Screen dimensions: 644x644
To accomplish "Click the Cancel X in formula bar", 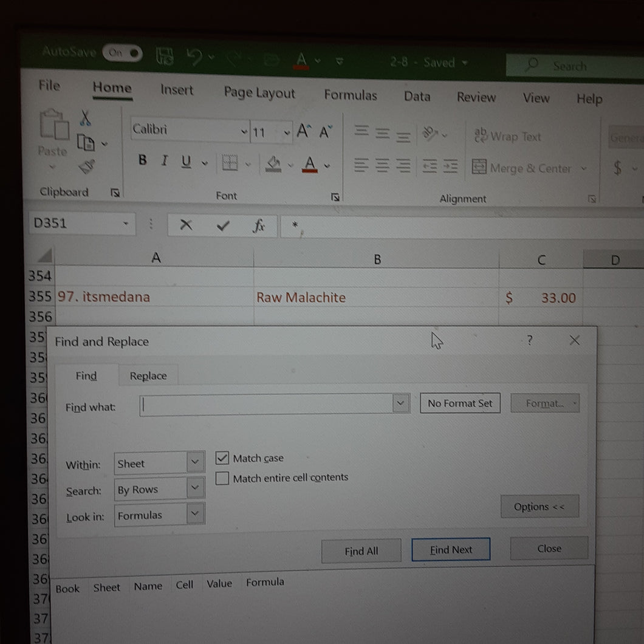I will 186,225.
